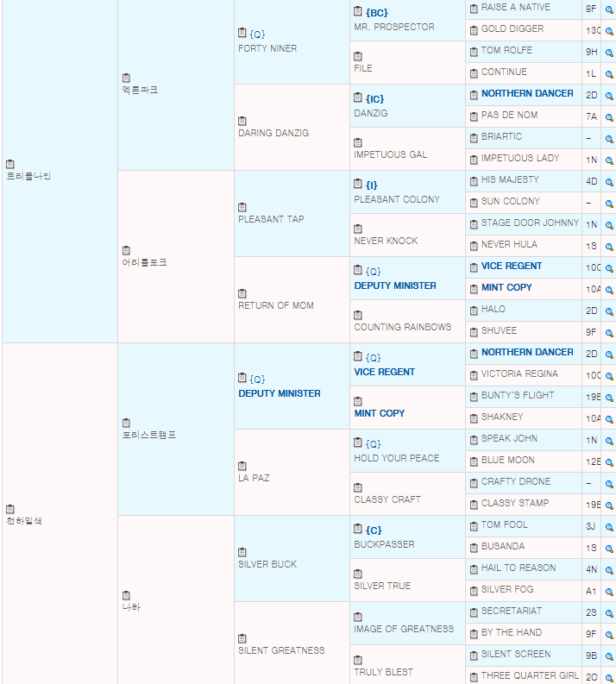Image resolution: width=616 pixels, height=684 pixels.
Task: Click the clipboard icon above DANZIG
Action: point(358,97)
